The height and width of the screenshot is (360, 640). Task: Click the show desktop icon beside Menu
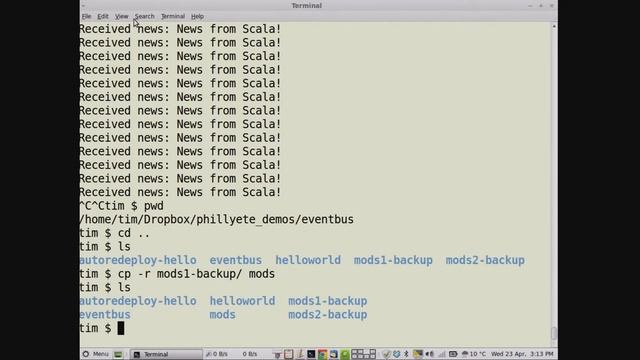pyautogui.click(x=118, y=354)
